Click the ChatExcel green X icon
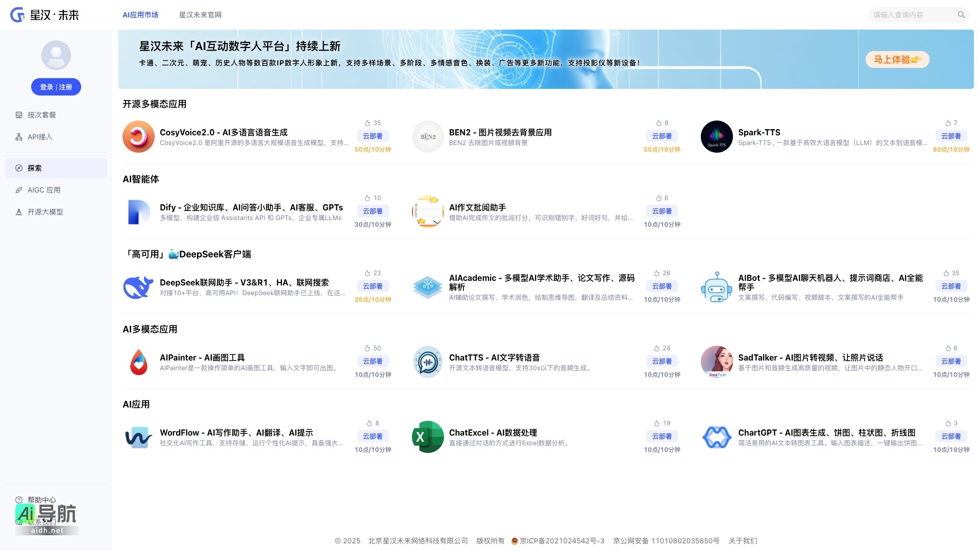This screenshot has height=551, width=980. click(x=428, y=437)
